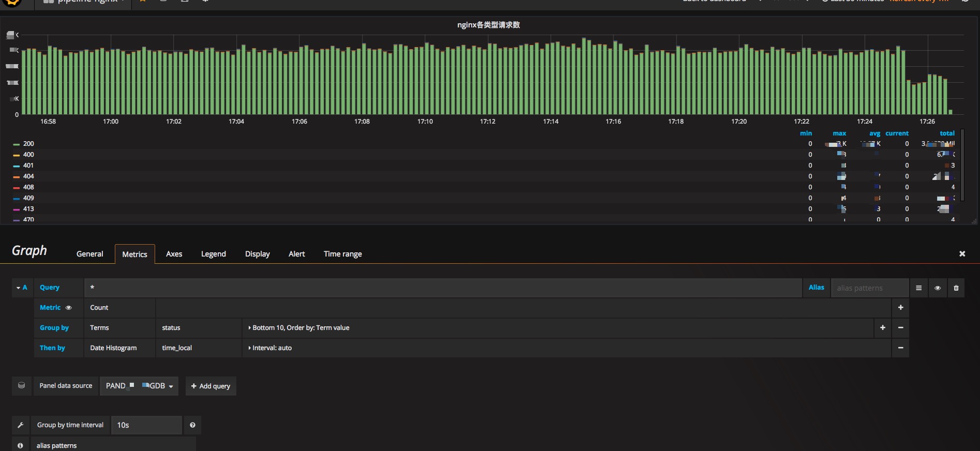Viewport: 980px width, 451px height.
Task: Remove the Date Histogram row
Action: (900, 348)
